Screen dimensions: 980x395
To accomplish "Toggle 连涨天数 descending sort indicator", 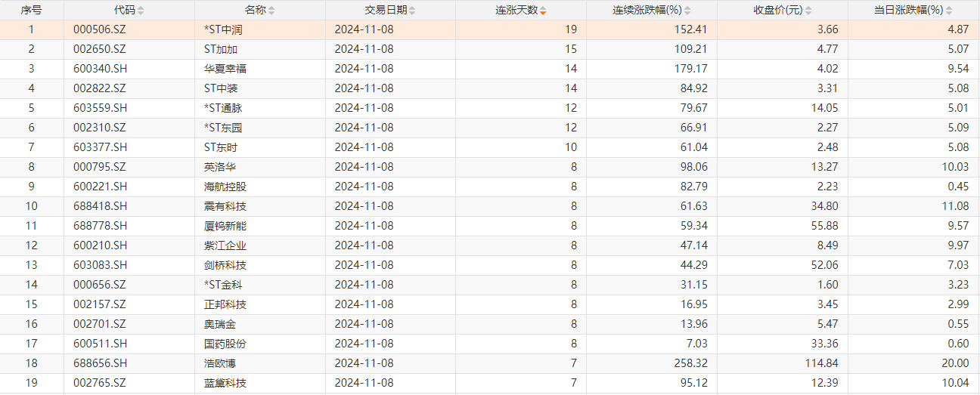I will tap(543, 11).
